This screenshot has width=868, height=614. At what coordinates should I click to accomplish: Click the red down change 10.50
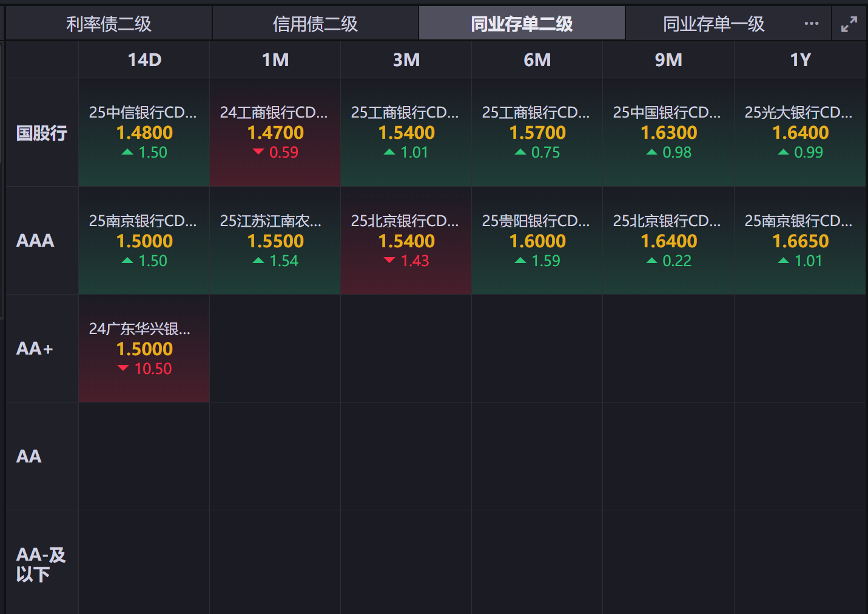point(145,369)
